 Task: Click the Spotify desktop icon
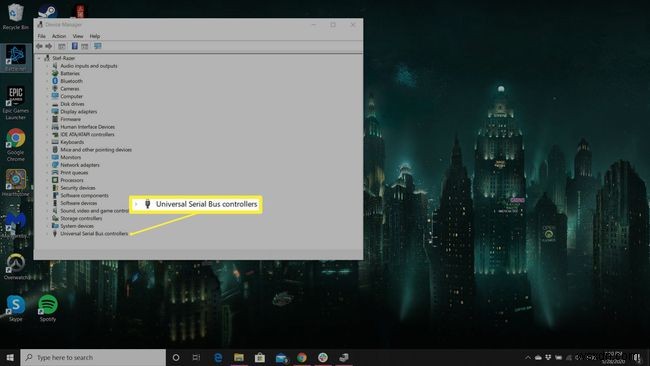tap(48, 308)
